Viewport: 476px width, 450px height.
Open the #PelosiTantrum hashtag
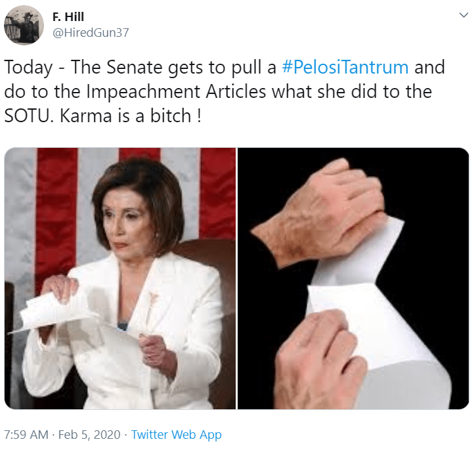345,68
